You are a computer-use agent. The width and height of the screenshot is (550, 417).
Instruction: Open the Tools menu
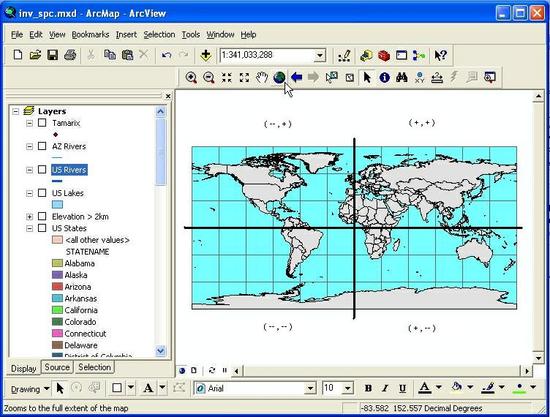coord(190,34)
